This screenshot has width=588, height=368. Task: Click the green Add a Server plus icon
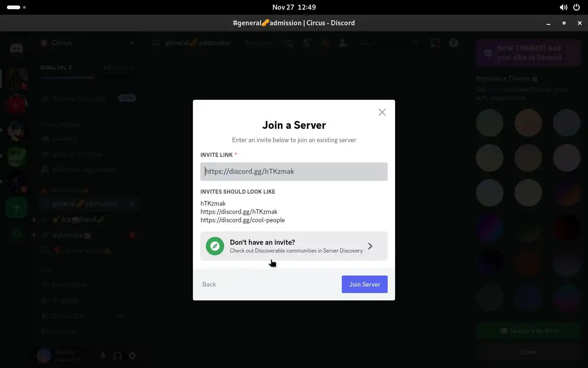(17, 208)
